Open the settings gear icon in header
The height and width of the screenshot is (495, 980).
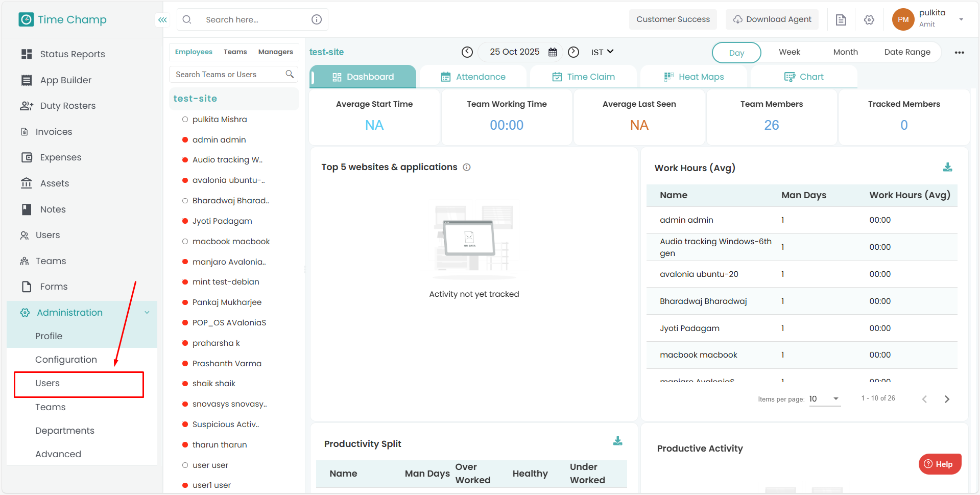(869, 20)
